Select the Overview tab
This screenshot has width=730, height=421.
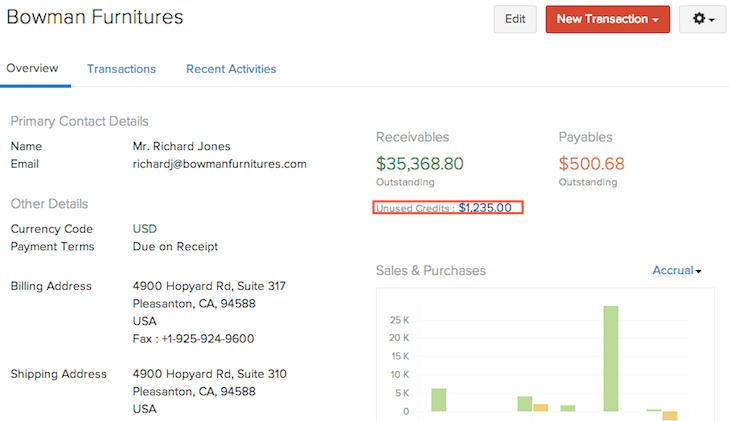click(x=32, y=69)
